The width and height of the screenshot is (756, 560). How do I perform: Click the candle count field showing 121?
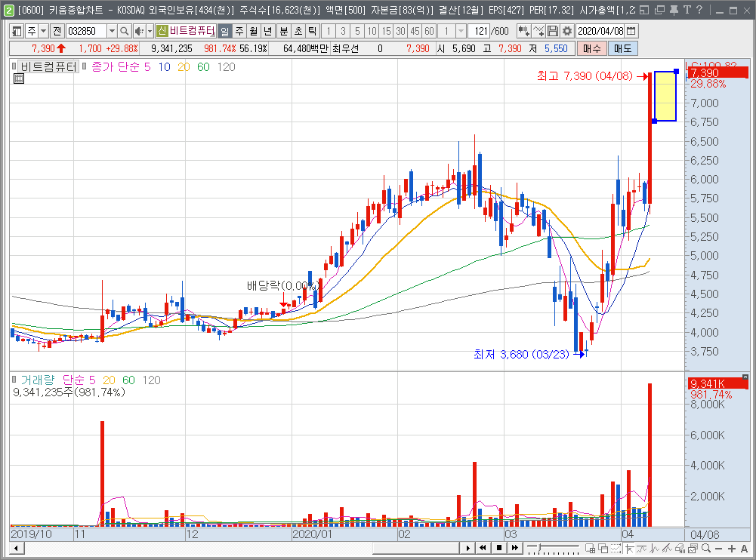[480, 32]
